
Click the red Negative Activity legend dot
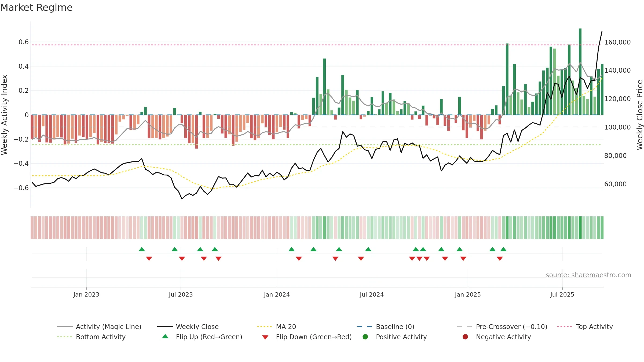[465, 337]
